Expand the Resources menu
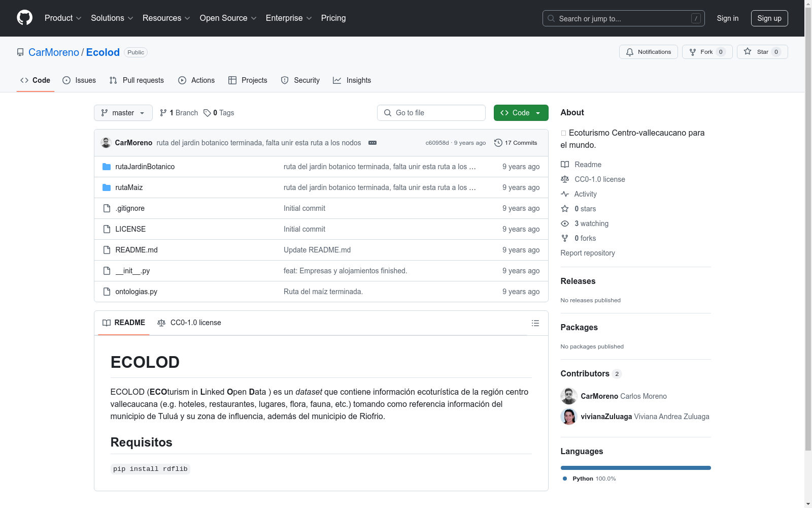Image resolution: width=812 pixels, height=508 pixels. pos(166,18)
